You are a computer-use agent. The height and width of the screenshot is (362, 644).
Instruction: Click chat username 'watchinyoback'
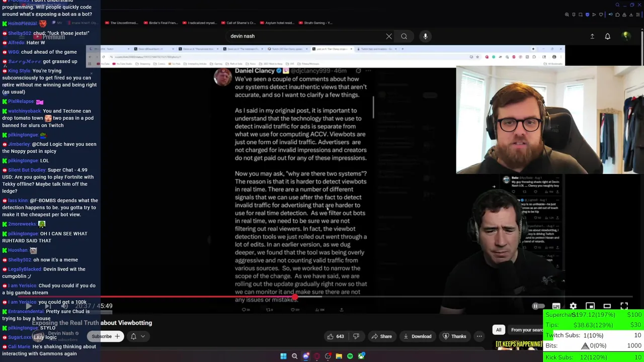click(25, 111)
